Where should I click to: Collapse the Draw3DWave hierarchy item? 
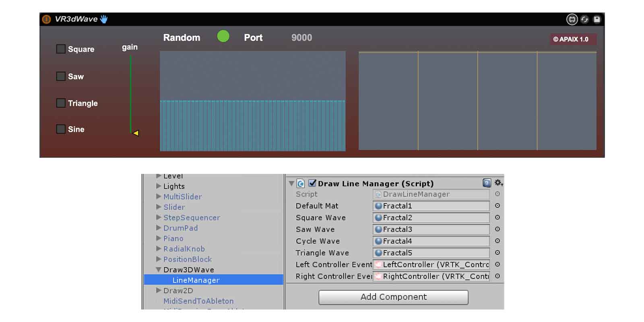point(159,270)
